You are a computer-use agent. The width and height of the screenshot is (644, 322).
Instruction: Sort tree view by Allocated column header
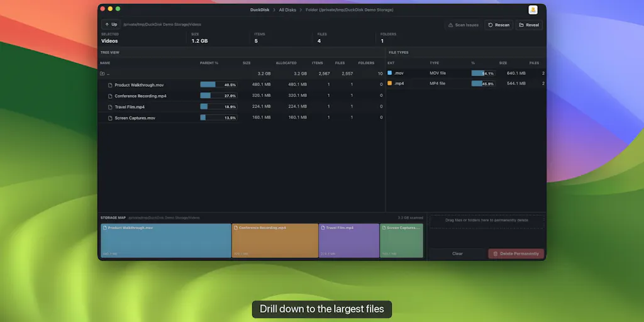286,64
